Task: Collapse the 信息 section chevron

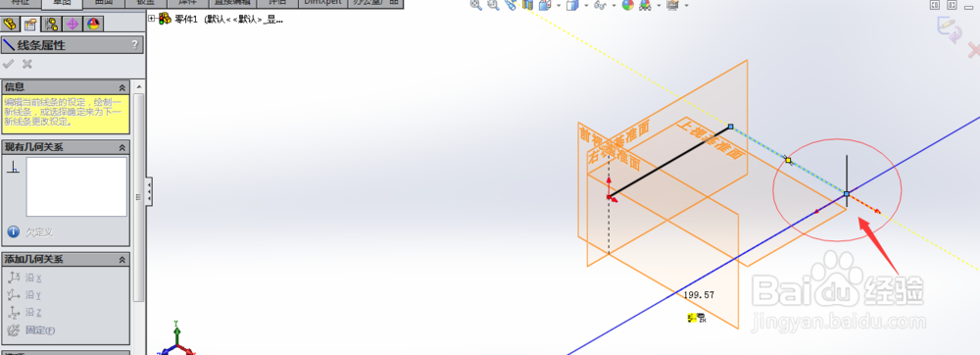Action: [x=122, y=87]
